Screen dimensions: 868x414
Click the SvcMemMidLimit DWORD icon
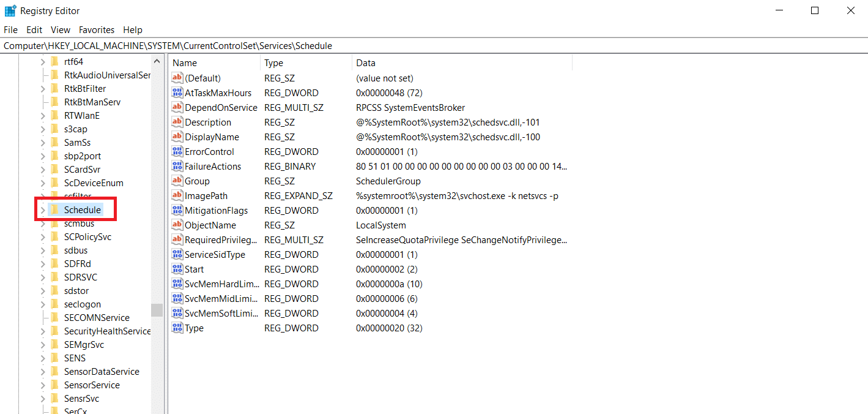click(177, 299)
